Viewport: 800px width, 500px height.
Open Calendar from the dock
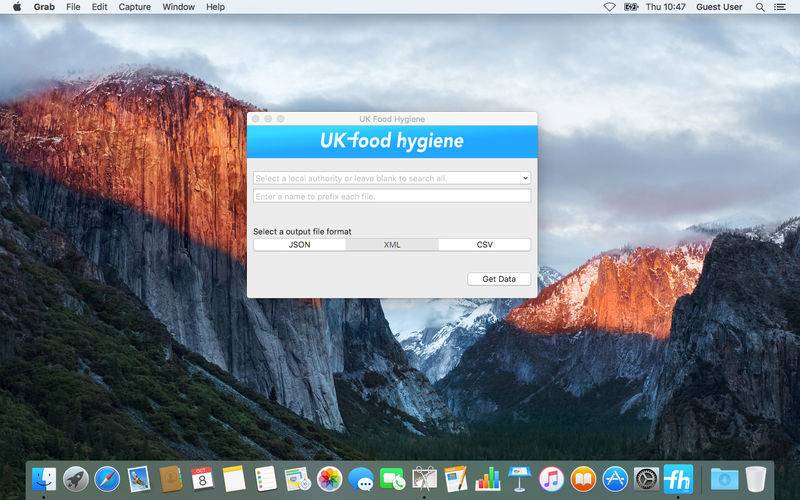(202, 479)
